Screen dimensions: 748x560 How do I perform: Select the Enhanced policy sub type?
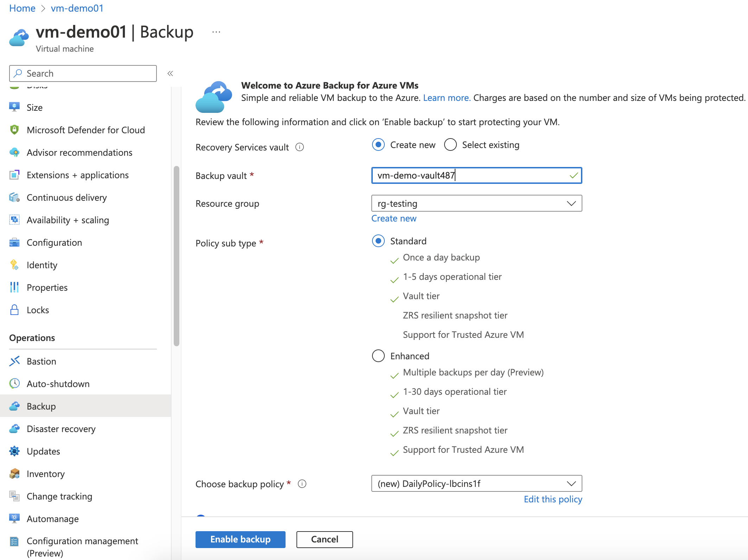point(378,356)
